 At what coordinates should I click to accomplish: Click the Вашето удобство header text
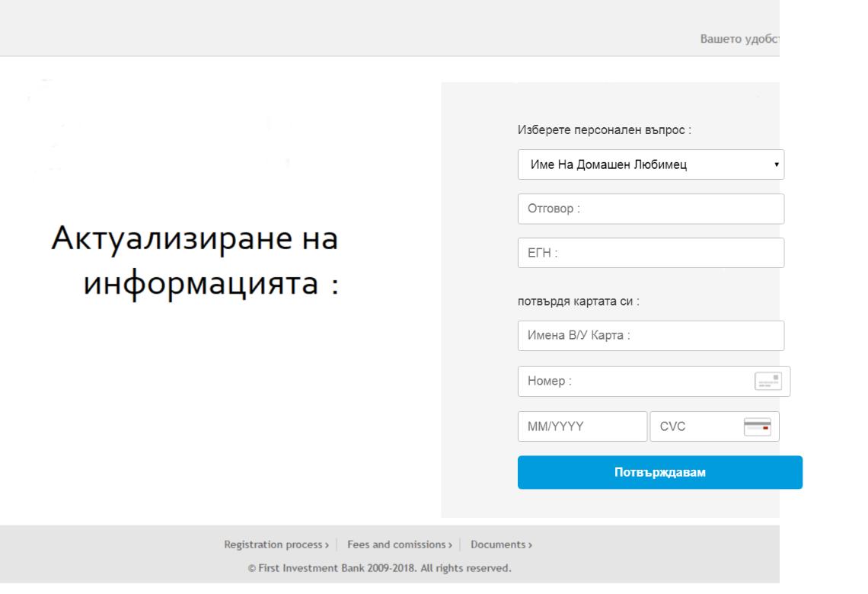pyautogui.click(x=740, y=37)
